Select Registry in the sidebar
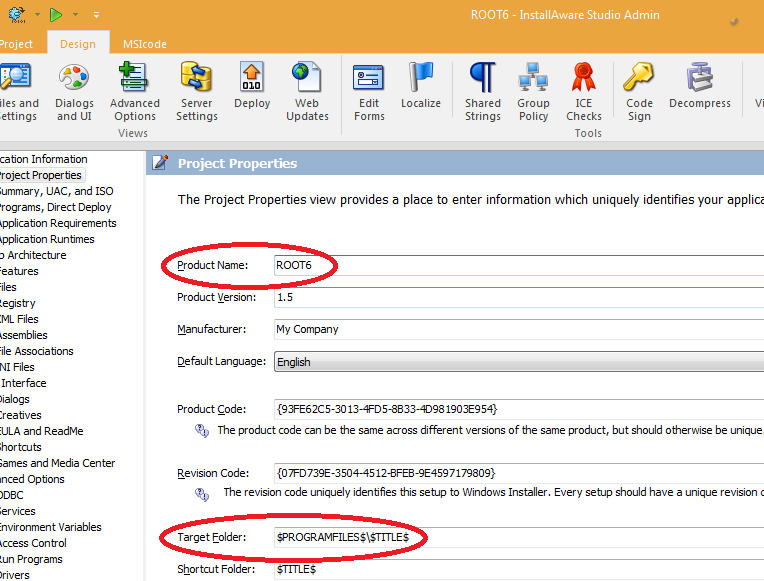 18,303
